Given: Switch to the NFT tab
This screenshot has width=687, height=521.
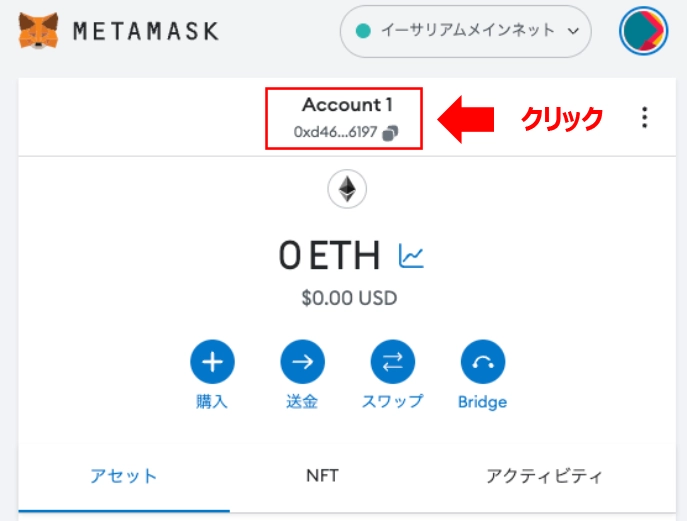Looking at the screenshot, I should [x=322, y=476].
